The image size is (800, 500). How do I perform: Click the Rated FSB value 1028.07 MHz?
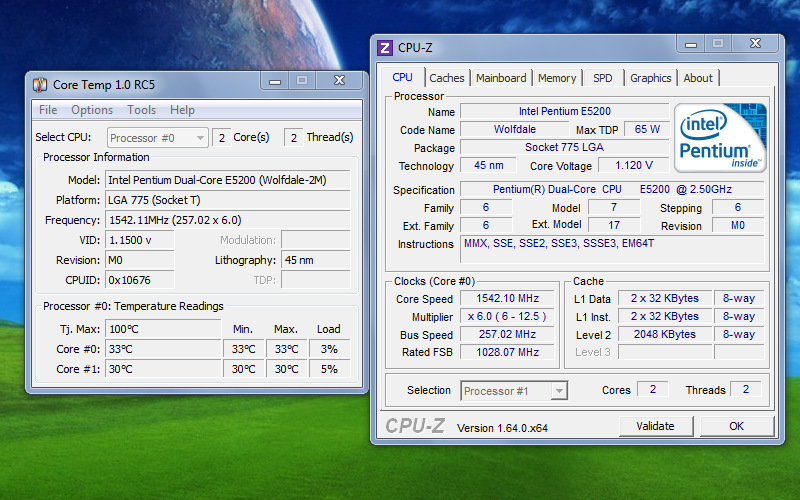coord(508,352)
